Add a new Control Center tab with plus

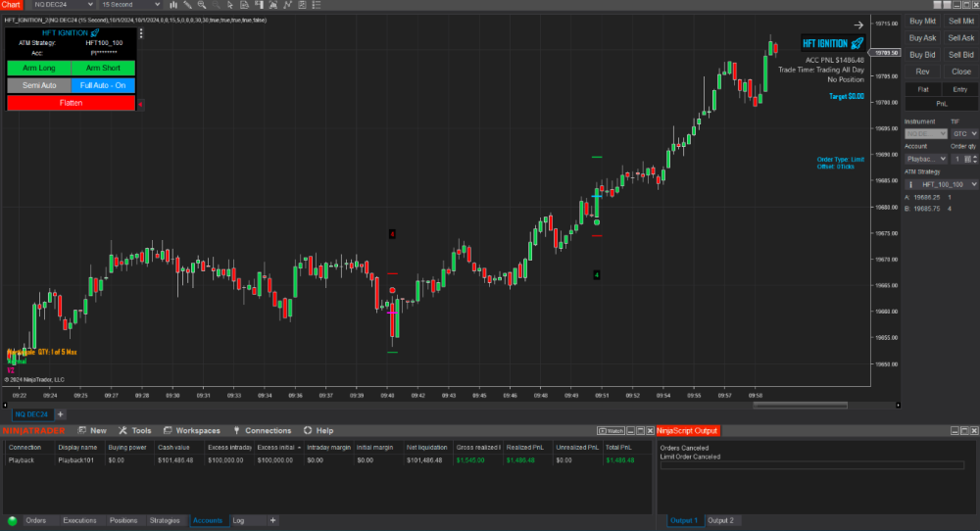pyautogui.click(x=272, y=520)
